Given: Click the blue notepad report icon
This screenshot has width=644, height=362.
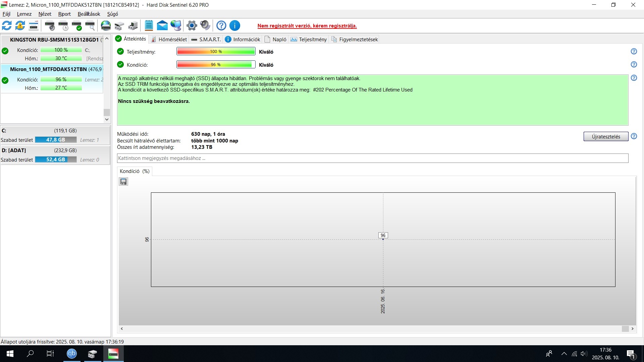Looking at the screenshot, I should pos(149,25).
